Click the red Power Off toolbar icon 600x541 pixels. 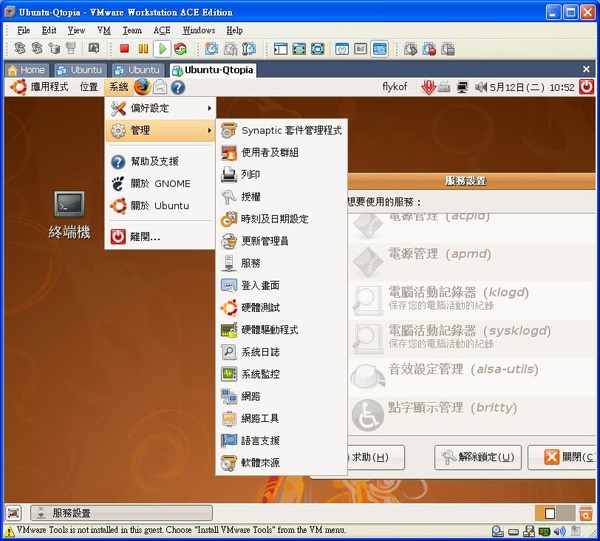(x=124, y=49)
